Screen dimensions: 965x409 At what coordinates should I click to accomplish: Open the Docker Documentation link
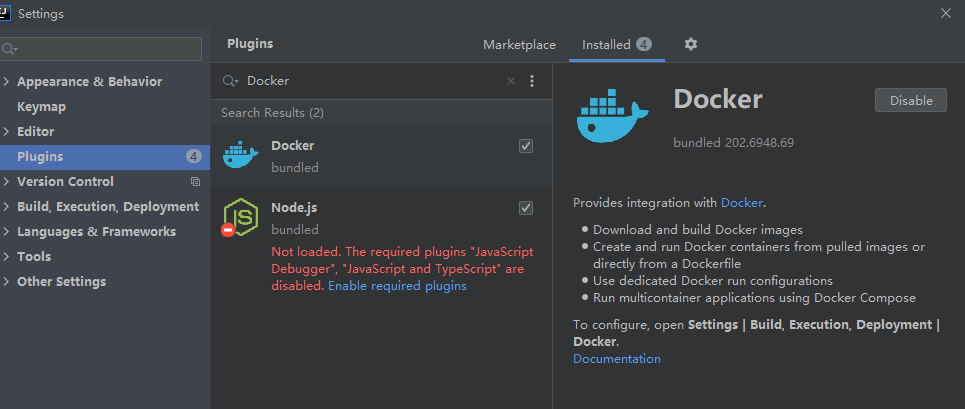coord(616,359)
